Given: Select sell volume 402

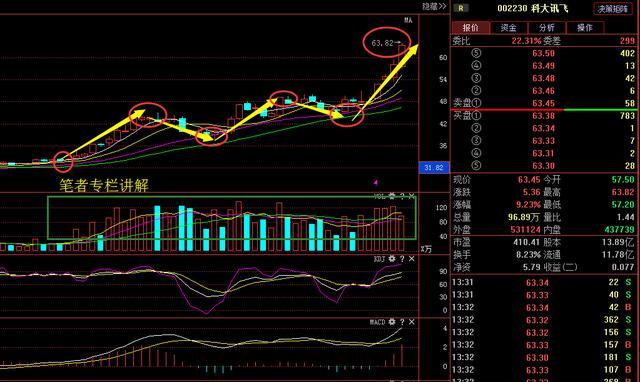Looking at the screenshot, I should click(627, 53).
